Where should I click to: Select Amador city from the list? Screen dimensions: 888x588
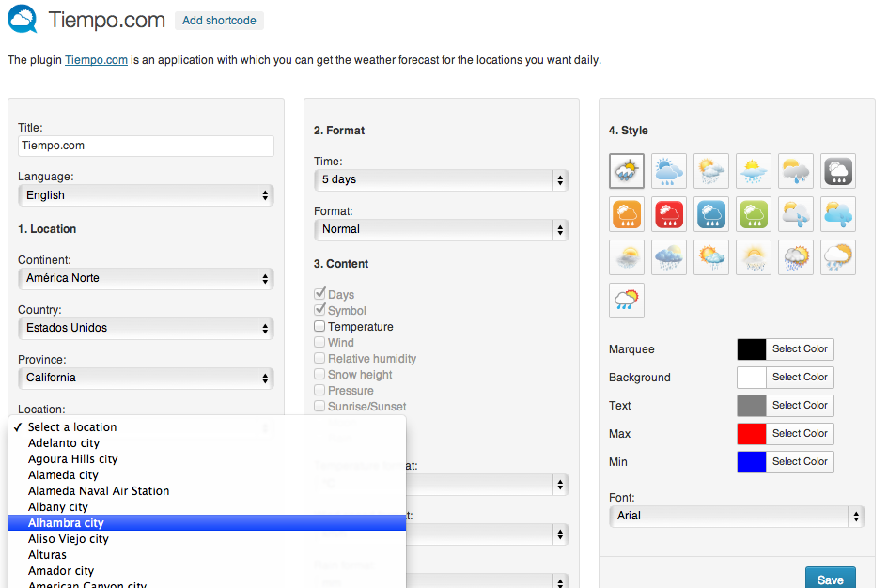[x=208, y=570]
